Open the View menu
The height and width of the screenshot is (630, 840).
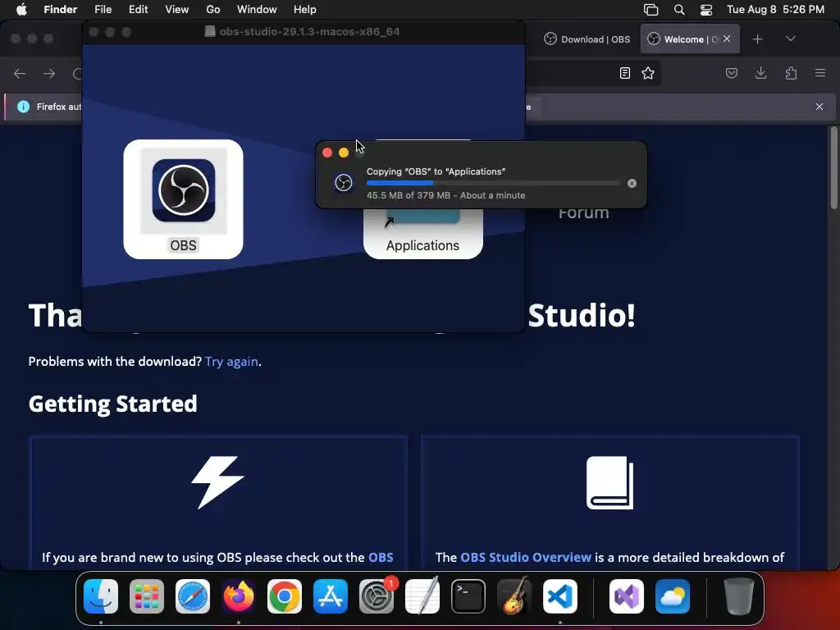point(177,10)
